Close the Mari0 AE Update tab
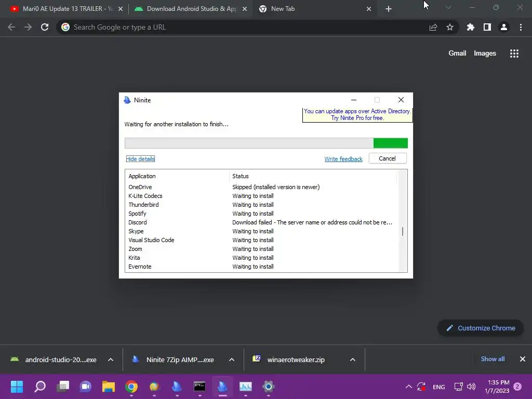532x399 pixels. pyautogui.click(x=121, y=9)
